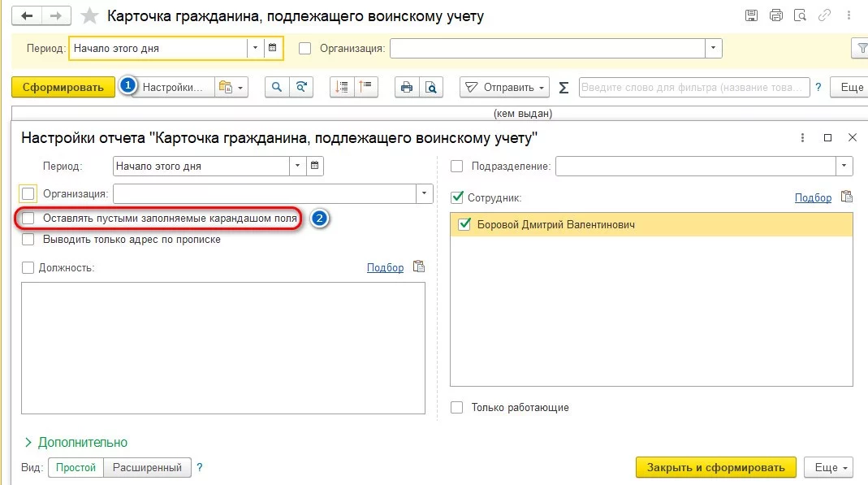The height and width of the screenshot is (485, 868).
Task: Click the printer icon in title bar
Action: (776, 15)
